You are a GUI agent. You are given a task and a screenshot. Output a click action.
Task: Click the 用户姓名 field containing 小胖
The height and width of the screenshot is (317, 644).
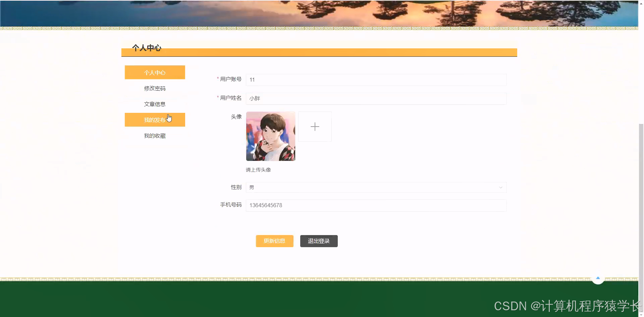tap(376, 98)
